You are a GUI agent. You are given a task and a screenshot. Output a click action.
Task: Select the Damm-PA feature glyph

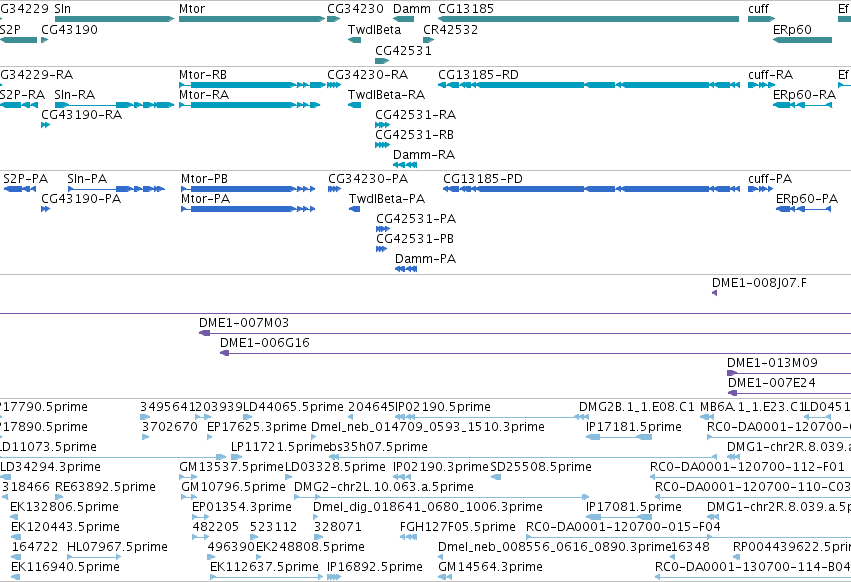(x=406, y=269)
